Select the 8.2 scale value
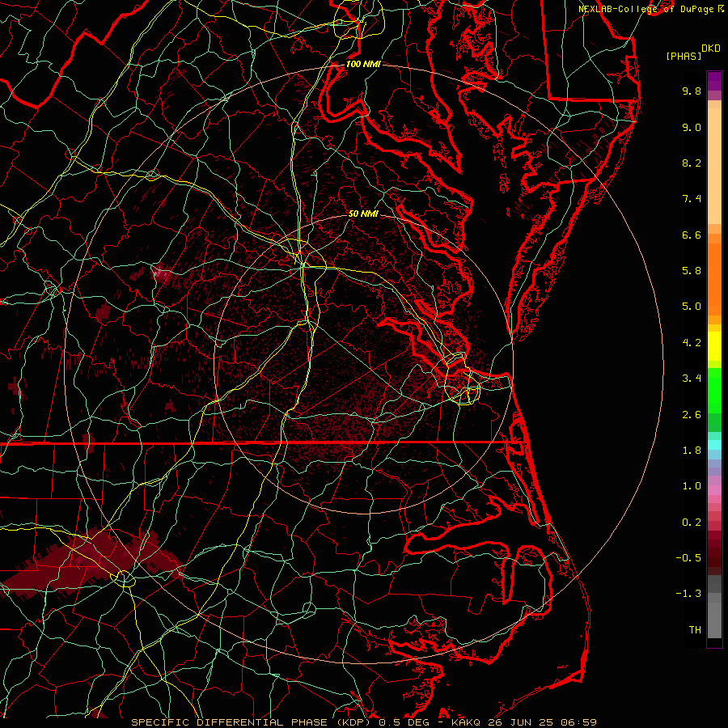The height and width of the screenshot is (728, 728). point(692,163)
